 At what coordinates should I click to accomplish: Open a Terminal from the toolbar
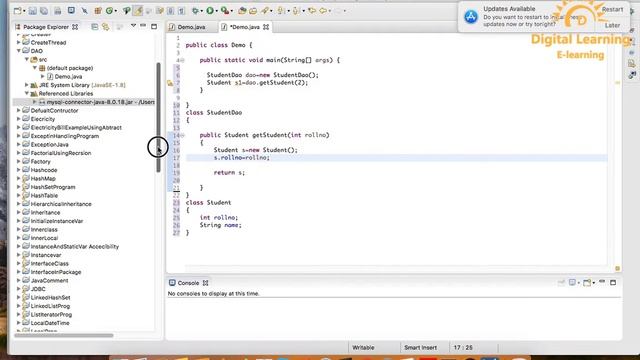(x=71, y=10)
